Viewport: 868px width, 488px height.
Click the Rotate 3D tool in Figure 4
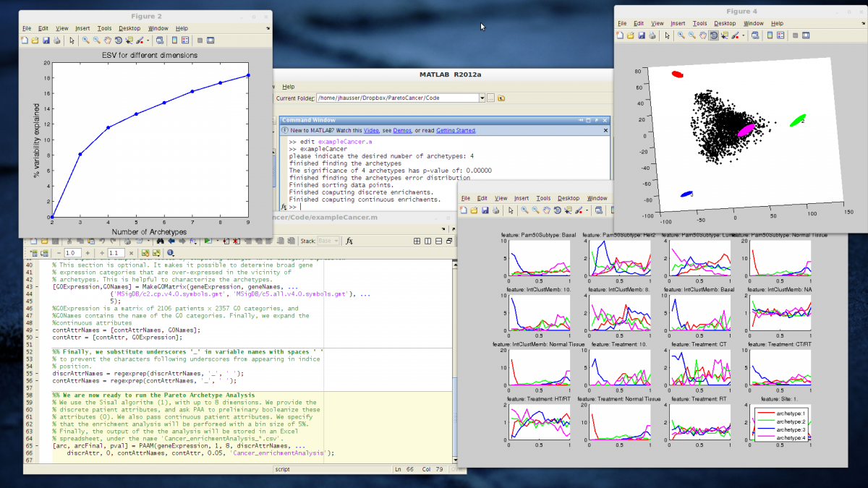click(x=712, y=35)
